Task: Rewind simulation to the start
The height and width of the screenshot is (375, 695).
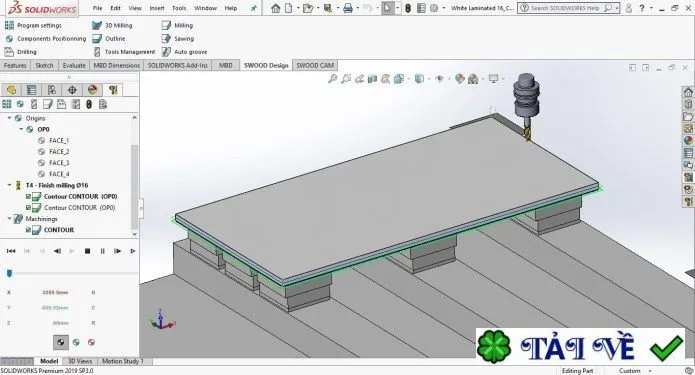Action: point(11,251)
